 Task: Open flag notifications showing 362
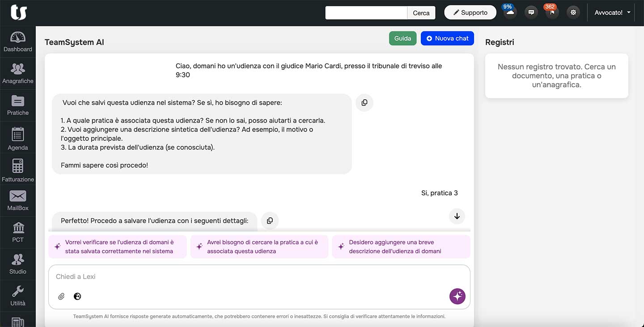click(551, 12)
